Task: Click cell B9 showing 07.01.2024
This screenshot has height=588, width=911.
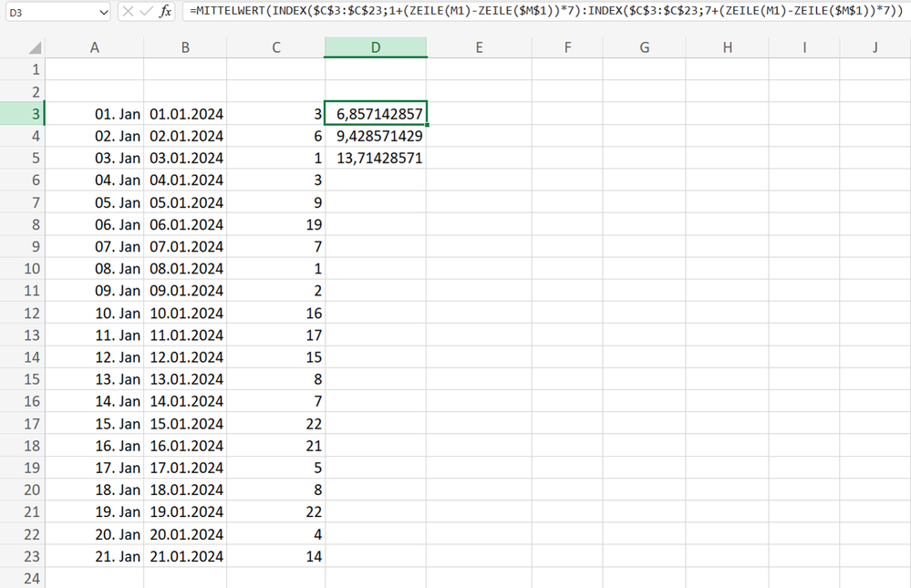Action: [185, 246]
